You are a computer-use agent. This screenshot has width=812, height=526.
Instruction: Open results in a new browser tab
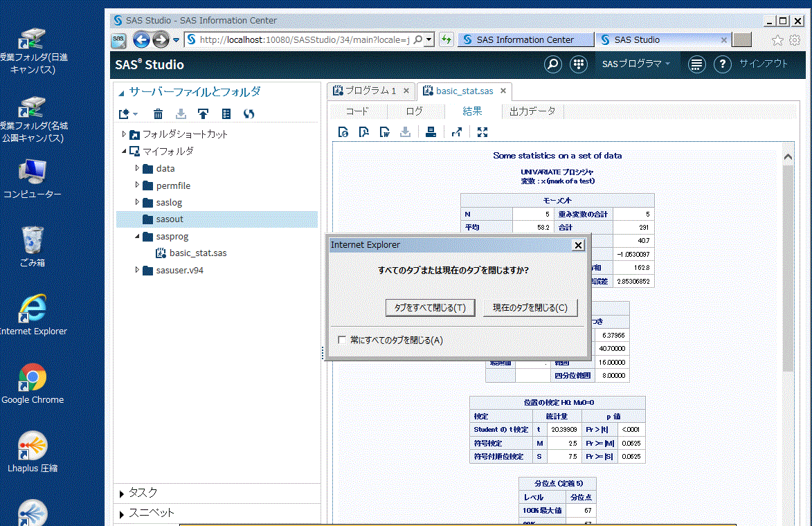(456, 132)
